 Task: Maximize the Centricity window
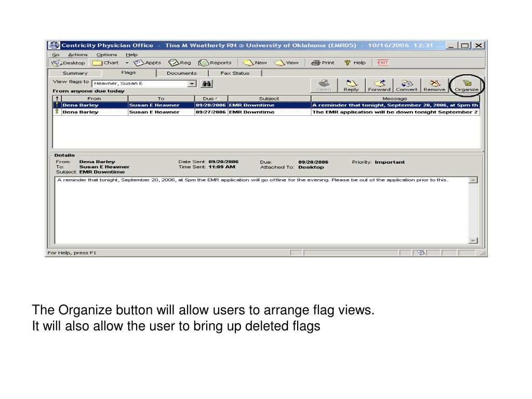point(464,46)
